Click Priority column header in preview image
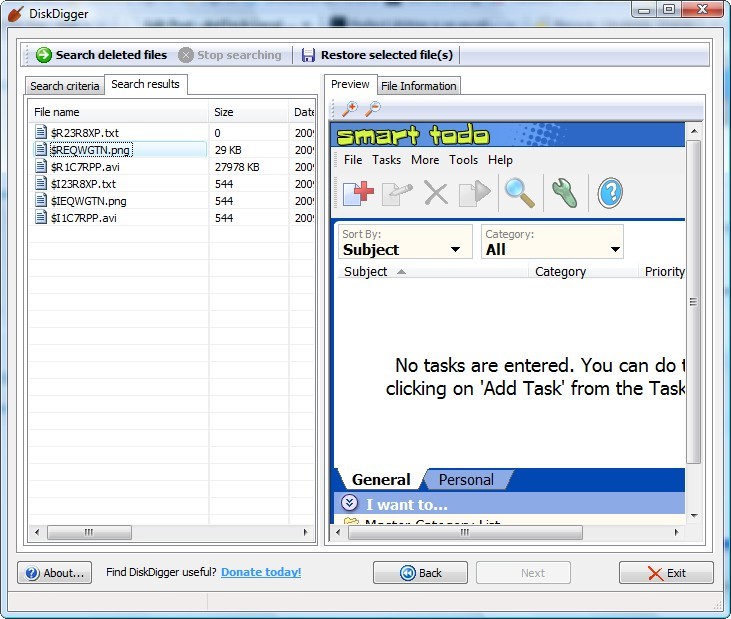This screenshot has width=731, height=619. (664, 271)
